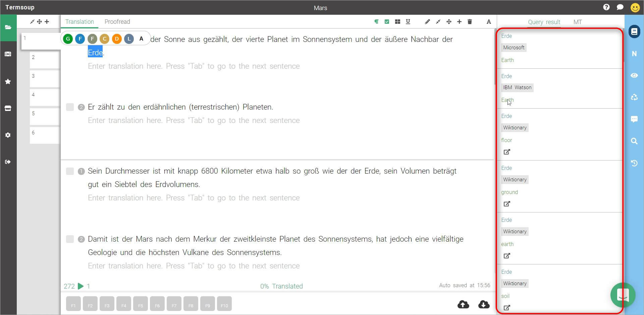Click translation field under 'Sein Durchmesser' sentence
644x315 pixels.
pos(194,198)
